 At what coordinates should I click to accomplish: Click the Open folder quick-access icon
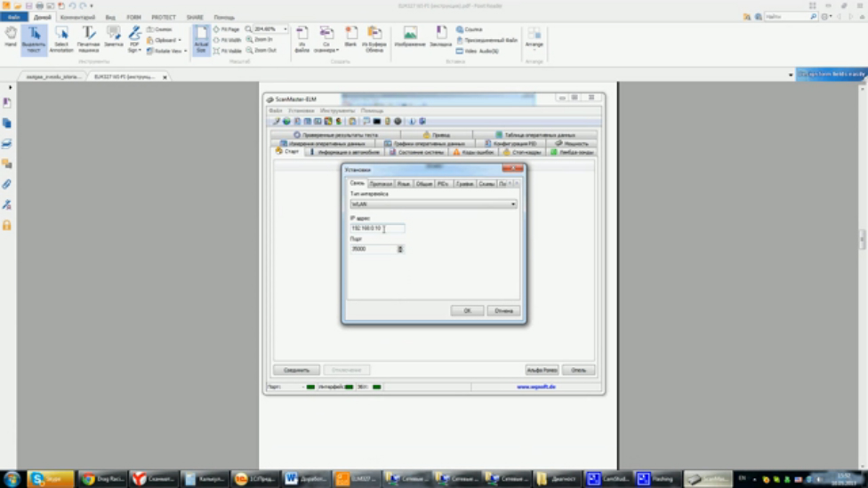pyautogui.click(x=18, y=5)
